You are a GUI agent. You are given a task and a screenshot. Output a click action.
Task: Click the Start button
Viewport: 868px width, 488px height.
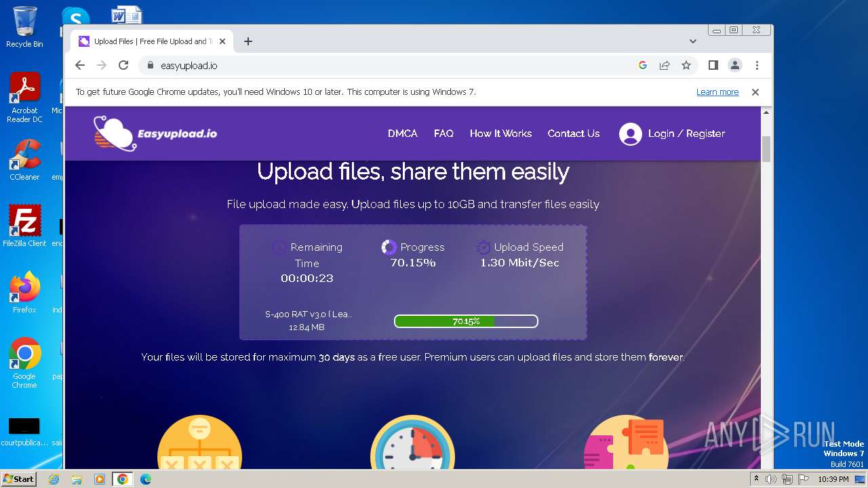pyautogui.click(x=18, y=479)
